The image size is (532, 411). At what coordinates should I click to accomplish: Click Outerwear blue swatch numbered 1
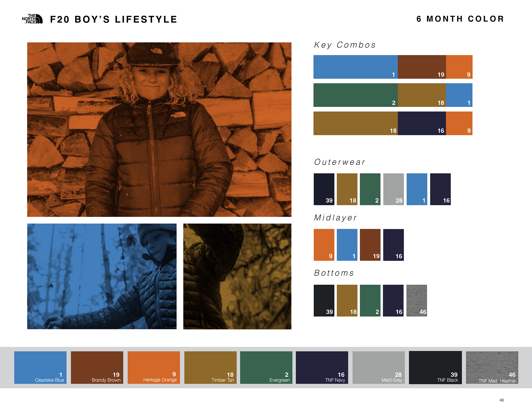coord(417,189)
